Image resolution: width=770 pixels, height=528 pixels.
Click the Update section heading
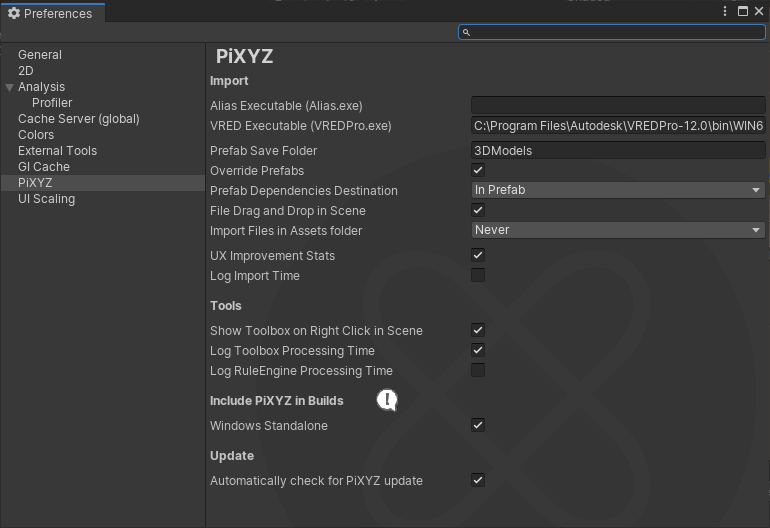click(232, 456)
